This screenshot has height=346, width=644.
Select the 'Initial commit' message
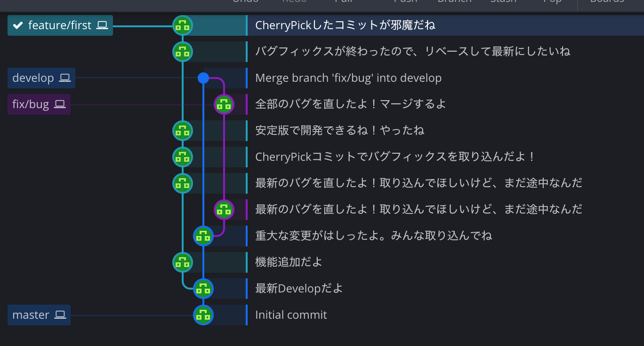pos(291,315)
